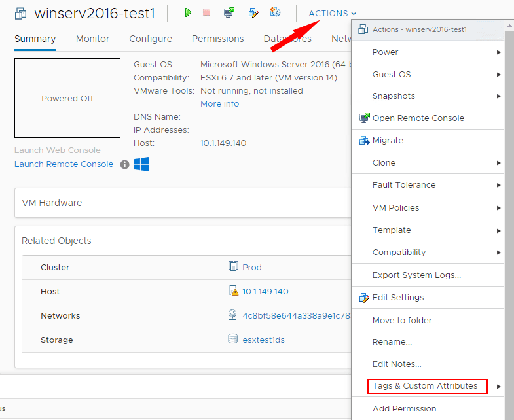The image size is (514, 420).
Task: Click the Take Snapshot toolbar icon
Action: (x=275, y=12)
